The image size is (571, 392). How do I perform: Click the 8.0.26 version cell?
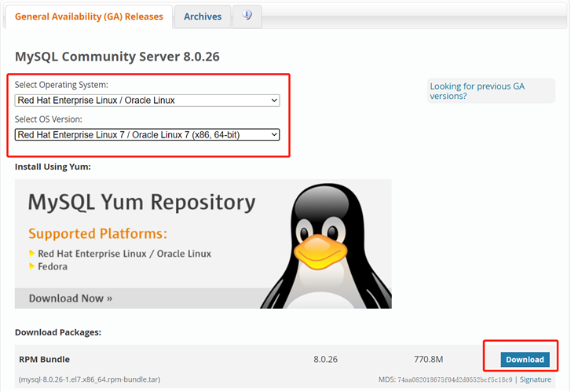[326, 360]
